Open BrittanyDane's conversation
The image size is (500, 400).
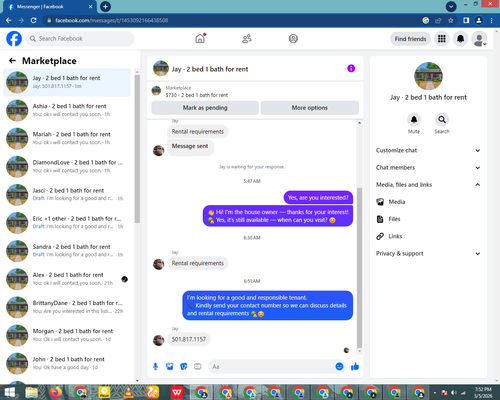(67, 307)
